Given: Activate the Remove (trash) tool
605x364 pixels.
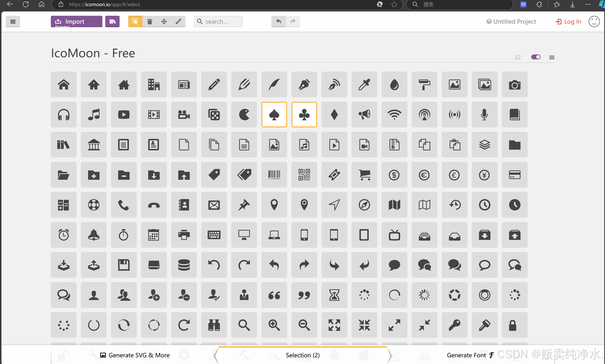Looking at the screenshot, I should (150, 21).
